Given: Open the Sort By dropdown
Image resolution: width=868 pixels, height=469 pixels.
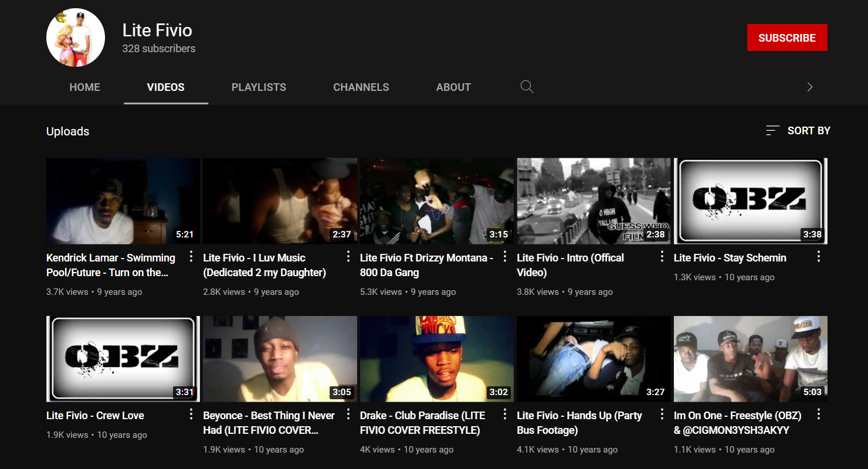Looking at the screenshot, I should (x=798, y=130).
